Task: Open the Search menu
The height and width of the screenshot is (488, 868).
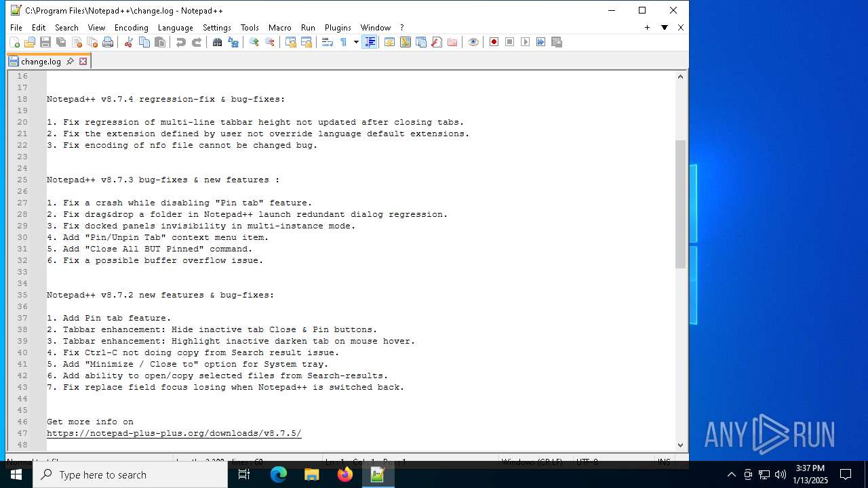Action: pyautogui.click(x=66, y=28)
